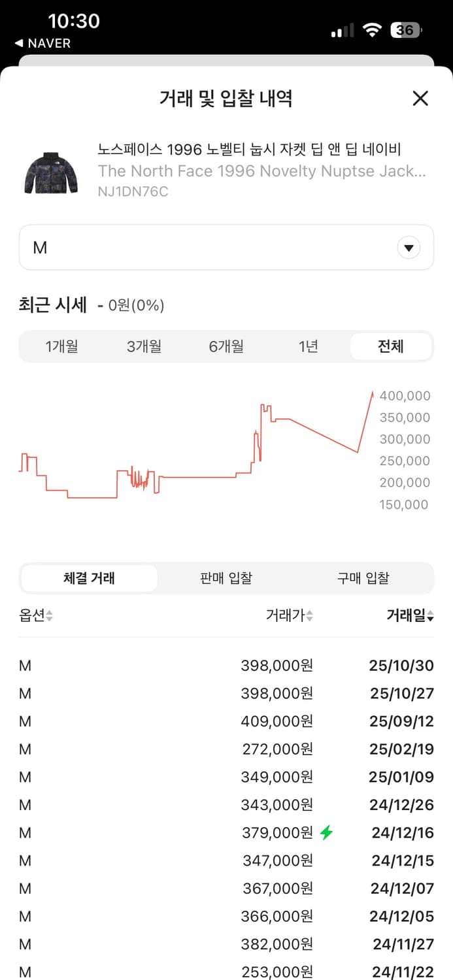The image size is (453, 980).
Task: Tap the Wi-Fi status icon
Action: pyautogui.click(x=372, y=29)
